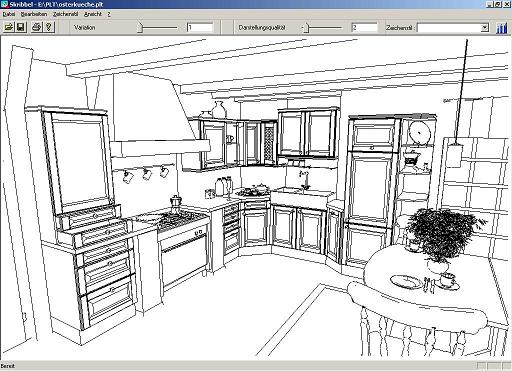Click the Variation value input field
This screenshot has height=372, width=512.
200,28
